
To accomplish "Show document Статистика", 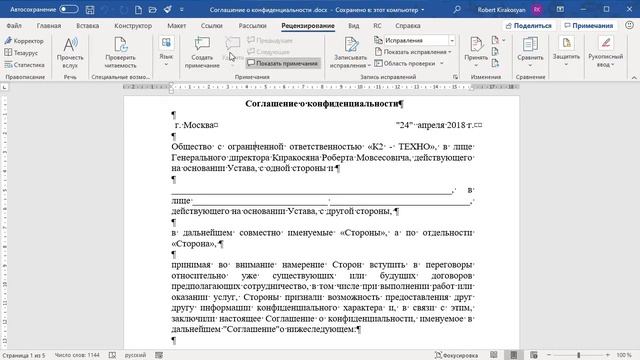I will (x=24, y=64).
